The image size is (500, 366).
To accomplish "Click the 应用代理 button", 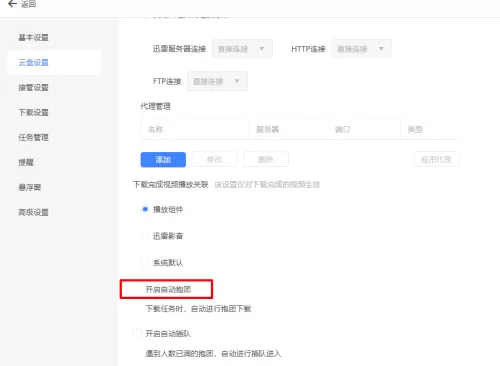I will [x=436, y=160].
